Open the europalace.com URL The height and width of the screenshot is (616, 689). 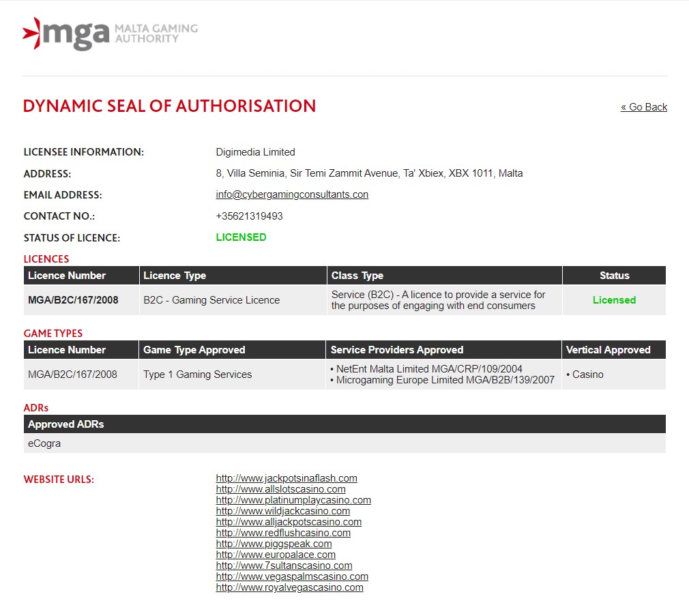[276, 555]
